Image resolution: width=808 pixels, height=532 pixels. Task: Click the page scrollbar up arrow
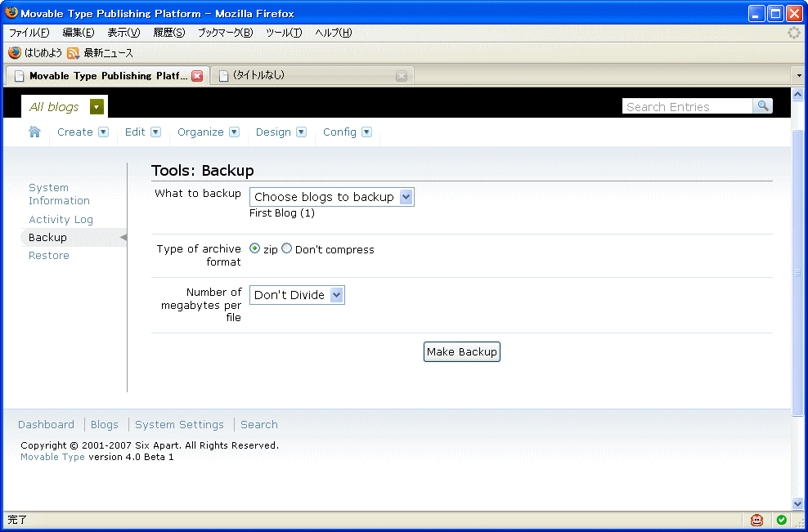click(797, 94)
